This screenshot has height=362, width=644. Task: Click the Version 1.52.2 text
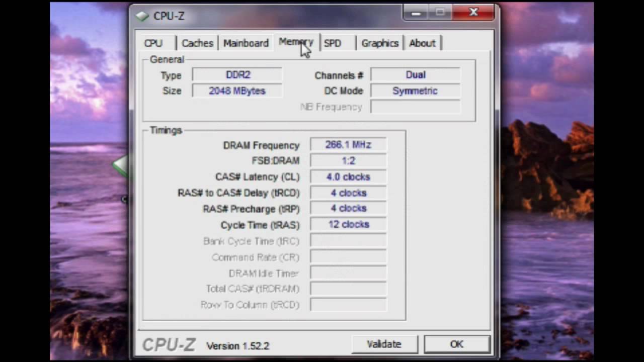point(238,346)
